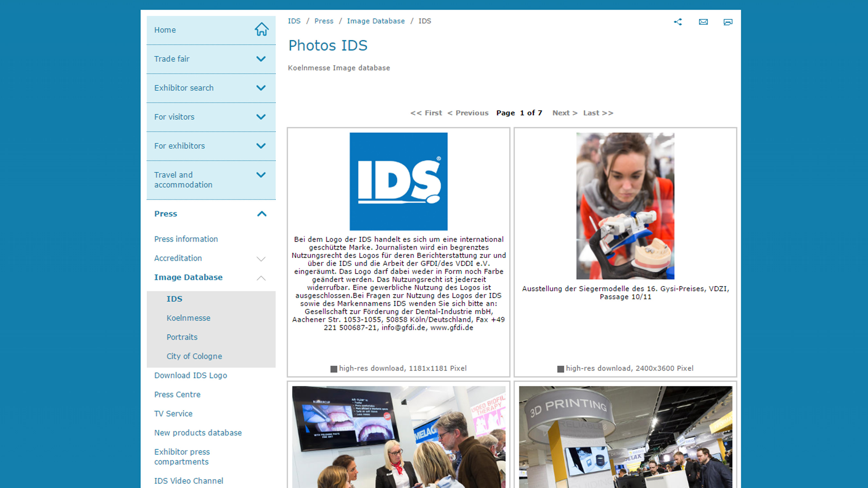Jump to the Last page
868x488 pixels.
click(598, 113)
